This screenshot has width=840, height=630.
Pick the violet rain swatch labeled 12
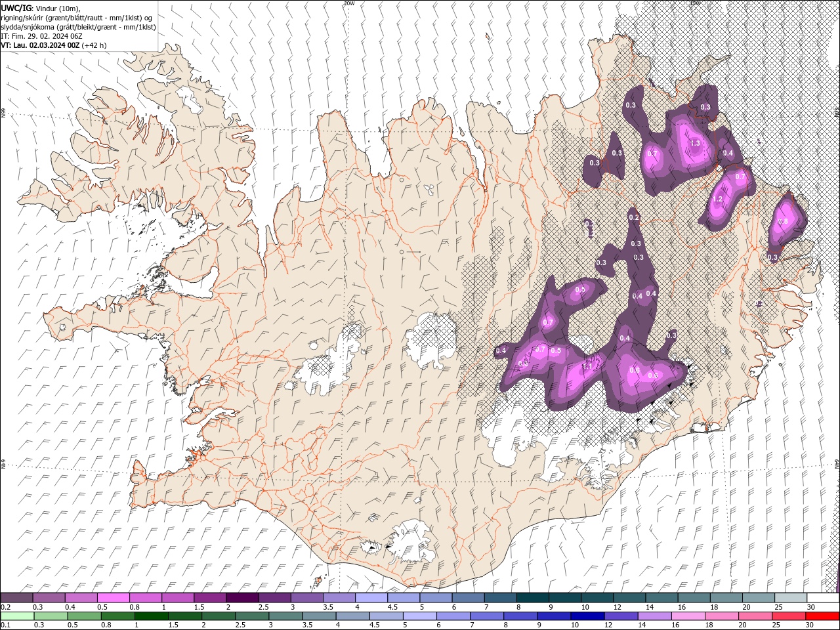tap(620, 616)
